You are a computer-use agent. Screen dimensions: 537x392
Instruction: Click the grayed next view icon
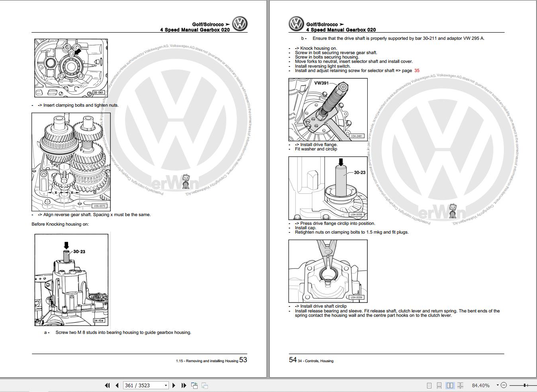pyautogui.click(x=204, y=385)
